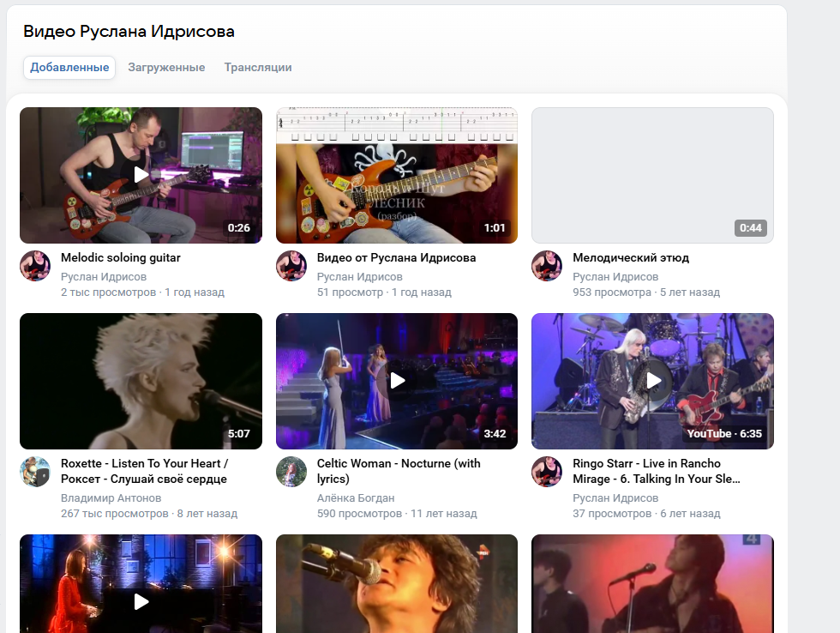
Task: Click the 1:01 duration badge
Action: [495, 228]
